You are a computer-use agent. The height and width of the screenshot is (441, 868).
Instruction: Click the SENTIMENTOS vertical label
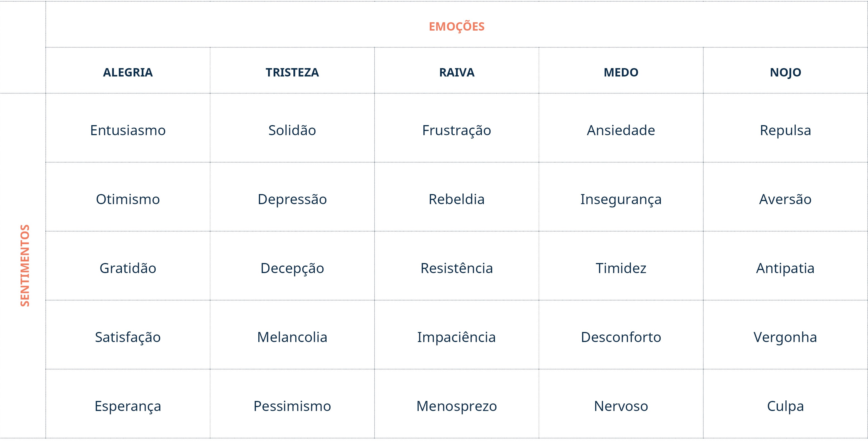(x=25, y=266)
